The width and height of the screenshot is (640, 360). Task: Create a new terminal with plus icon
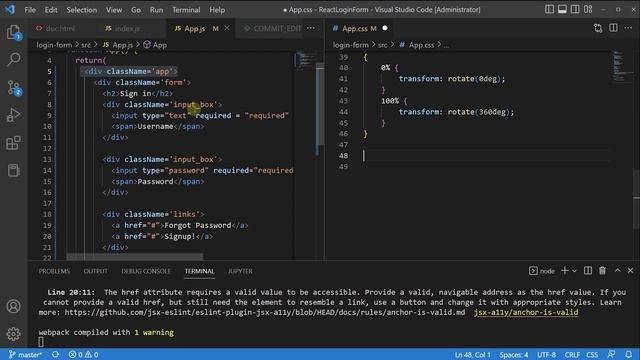[564, 271]
